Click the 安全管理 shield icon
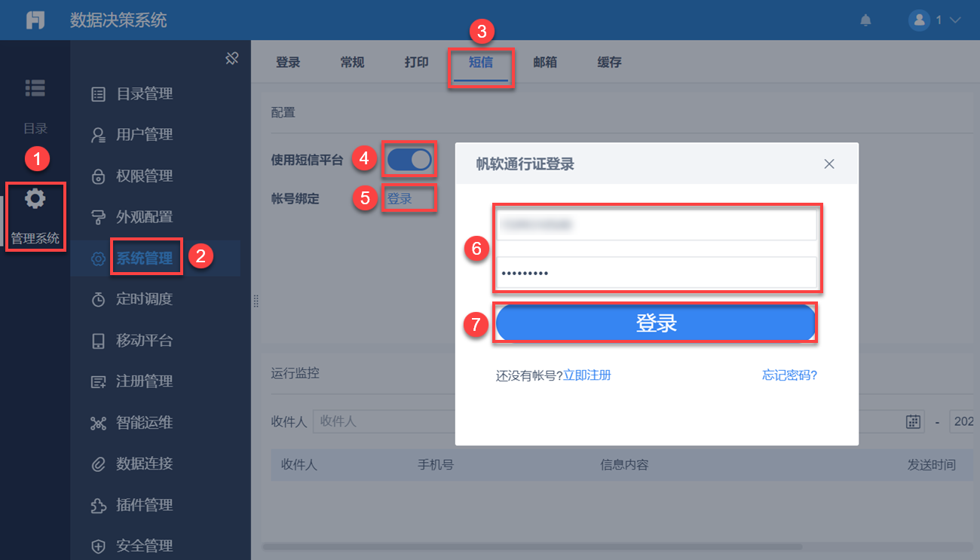Image resolution: width=980 pixels, height=560 pixels. (98, 546)
